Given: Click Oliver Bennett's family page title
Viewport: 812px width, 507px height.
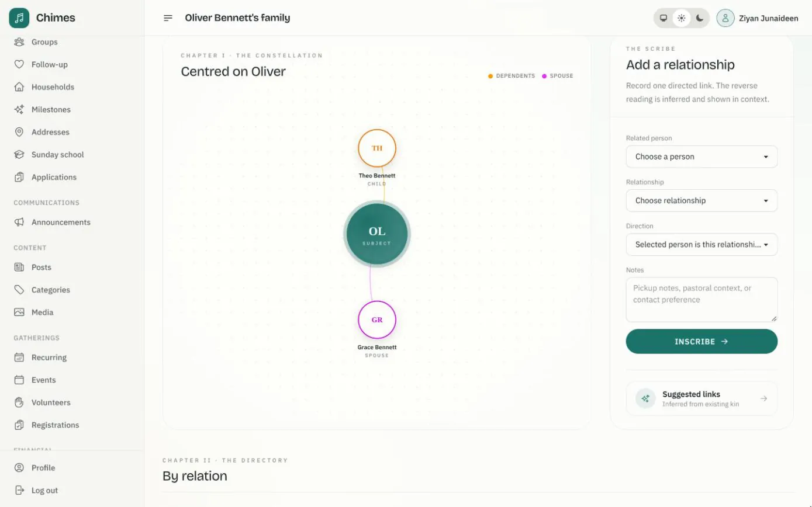Looking at the screenshot, I should click(237, 18).
